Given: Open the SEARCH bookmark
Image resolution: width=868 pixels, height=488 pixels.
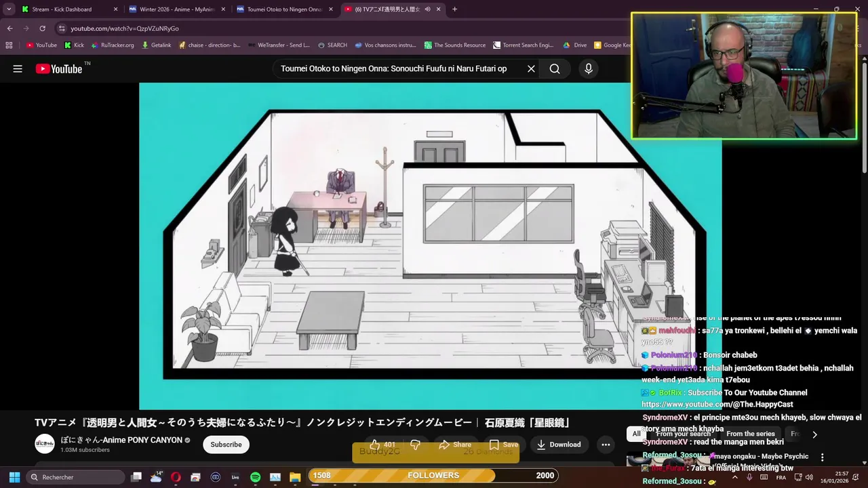Looking at the screenshot, I should click(x=332, y=45).
